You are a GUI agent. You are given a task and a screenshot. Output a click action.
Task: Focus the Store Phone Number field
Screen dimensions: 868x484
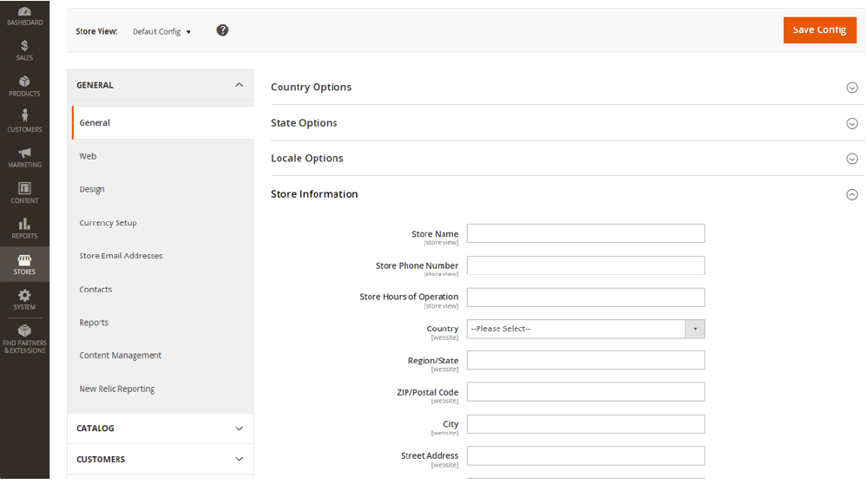[x=585, y=265]
